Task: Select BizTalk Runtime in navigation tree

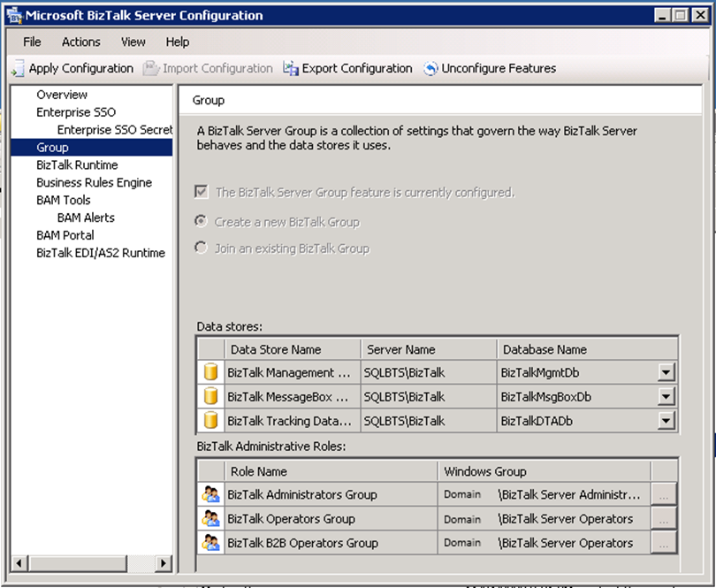Action: (77, 165)
